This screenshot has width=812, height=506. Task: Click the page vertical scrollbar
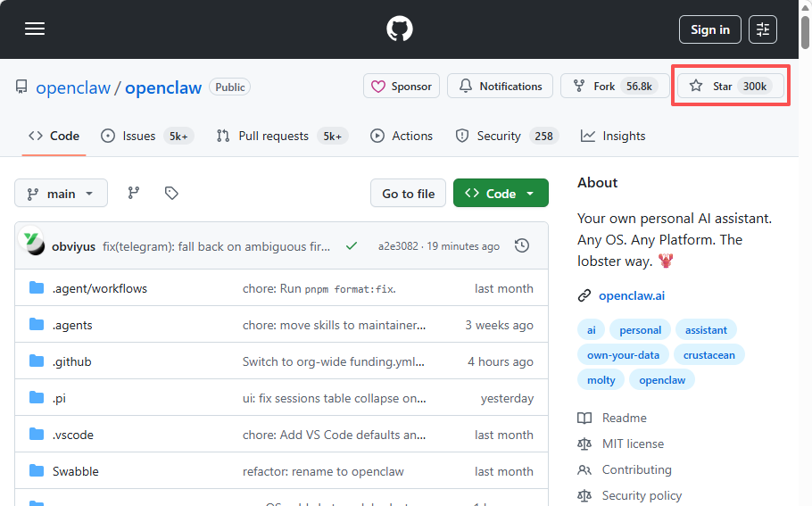[805, 268]
